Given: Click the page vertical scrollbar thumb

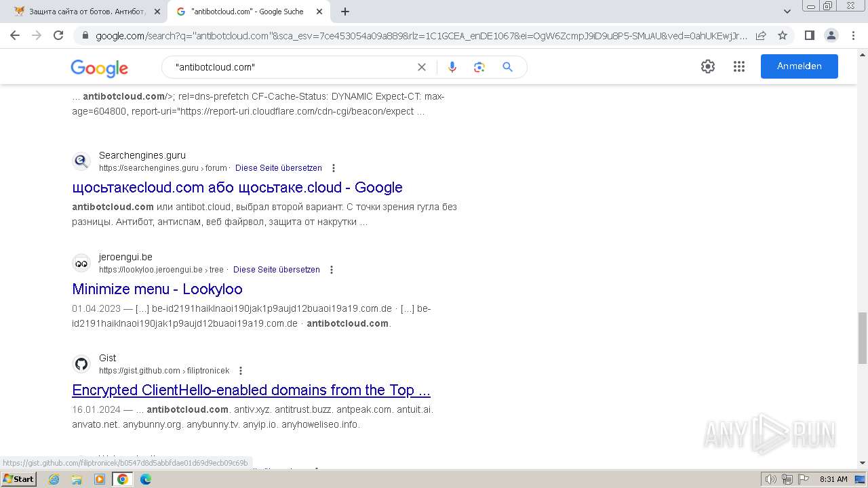Looking at the screenshot, I should click(x=862, y=338).
